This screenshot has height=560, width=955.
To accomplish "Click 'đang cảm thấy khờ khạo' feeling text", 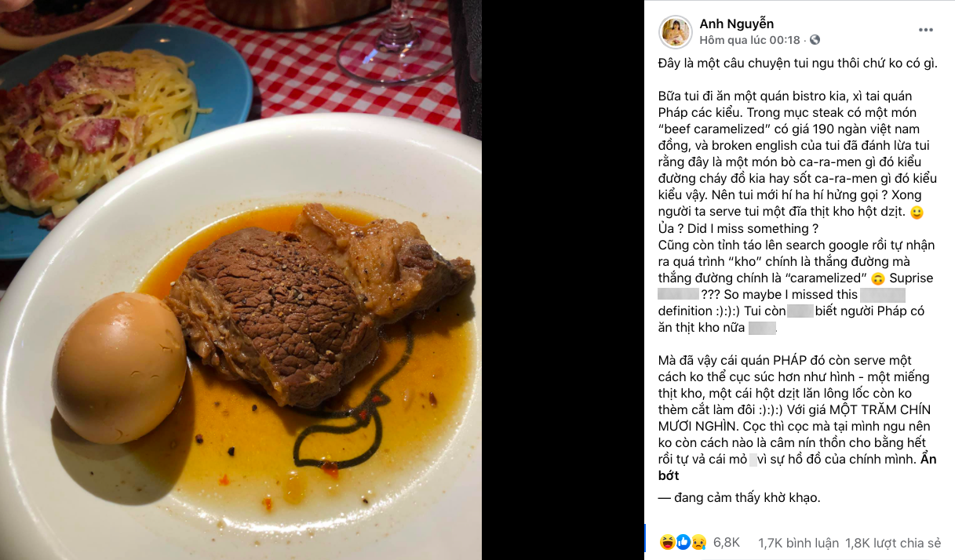I will pos(744,497).
